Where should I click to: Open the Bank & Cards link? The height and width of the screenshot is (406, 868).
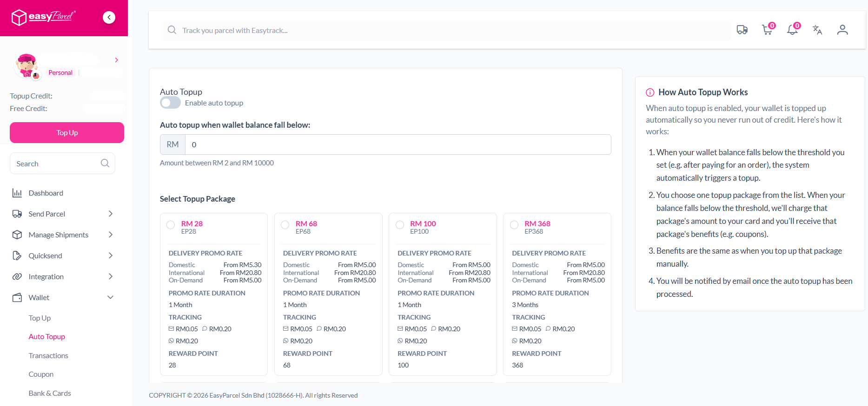(50, 393)
